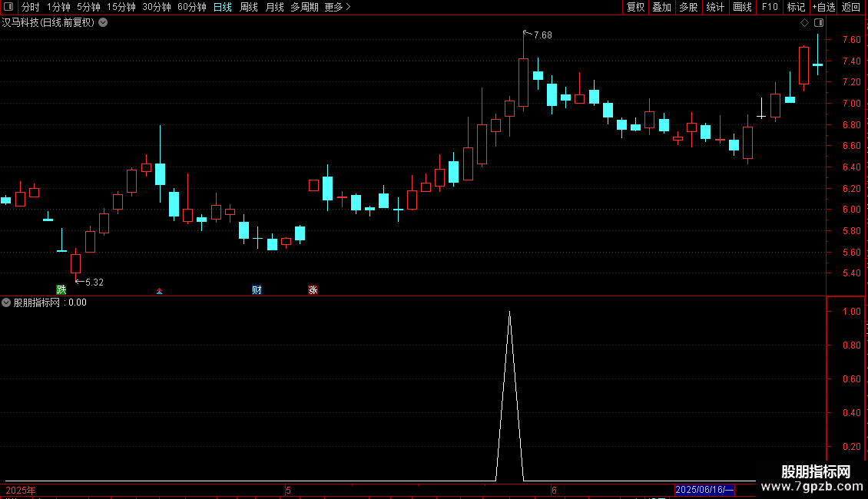This screenshot has width=868, height=499.
Task: Click the 5.32 low price label
Action: (x=94, y=283)
